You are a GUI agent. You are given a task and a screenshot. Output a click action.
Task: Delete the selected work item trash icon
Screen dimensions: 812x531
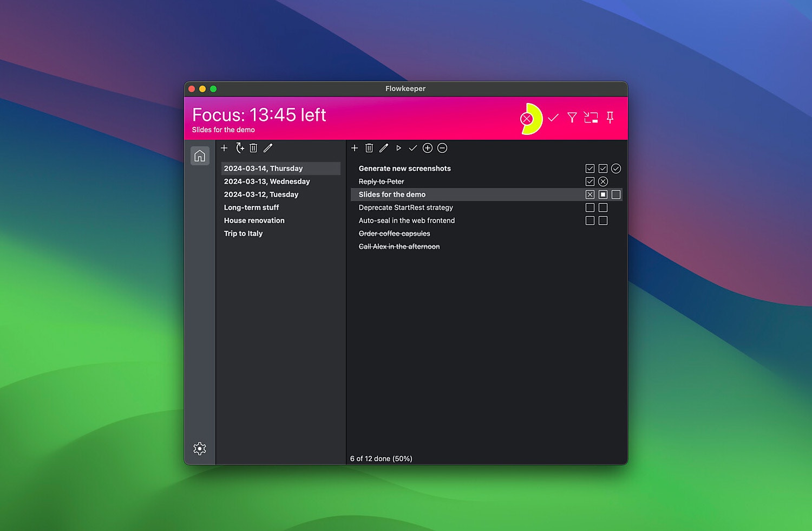369,148
